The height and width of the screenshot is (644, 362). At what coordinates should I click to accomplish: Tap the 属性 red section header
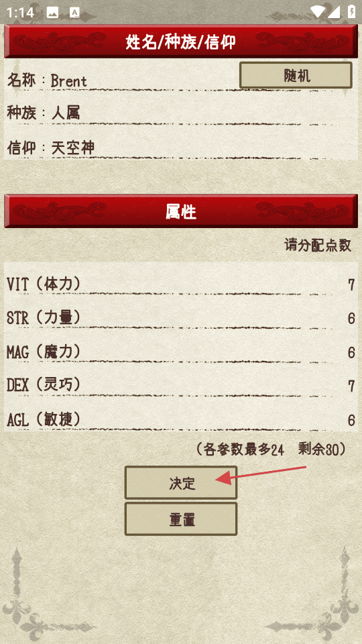[181, 211]
